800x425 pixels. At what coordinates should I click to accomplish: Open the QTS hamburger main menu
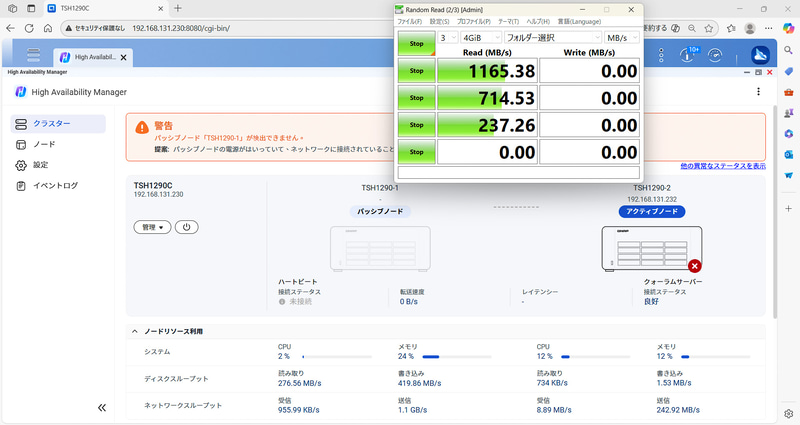pyautogui.click(x=34, y=55)
